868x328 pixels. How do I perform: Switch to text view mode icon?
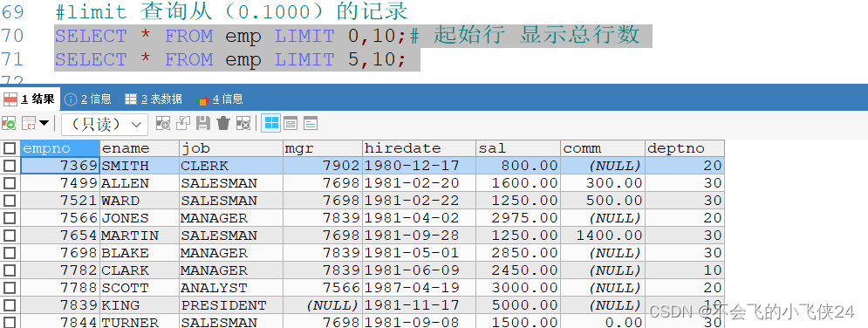pos(311,123)
